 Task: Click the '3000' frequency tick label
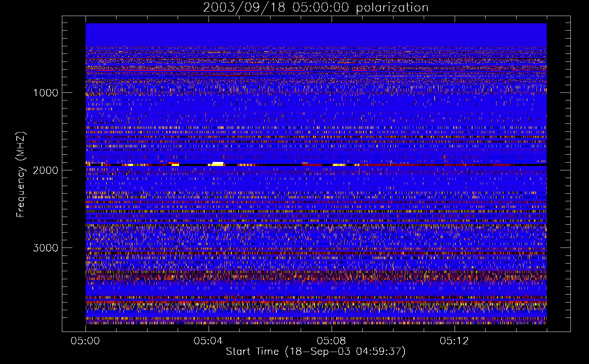(46, 248)
